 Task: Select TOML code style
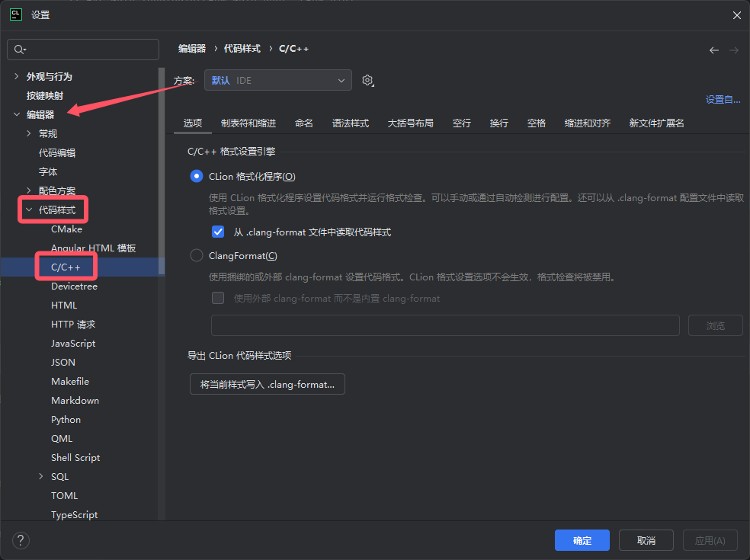pos(64,495)
